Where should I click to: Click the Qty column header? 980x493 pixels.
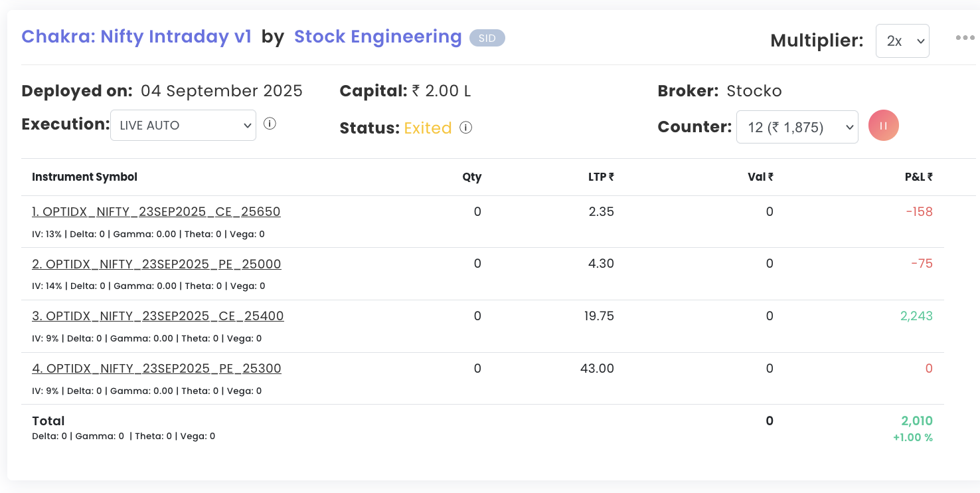pyautogui.click(x=472, y=177)
